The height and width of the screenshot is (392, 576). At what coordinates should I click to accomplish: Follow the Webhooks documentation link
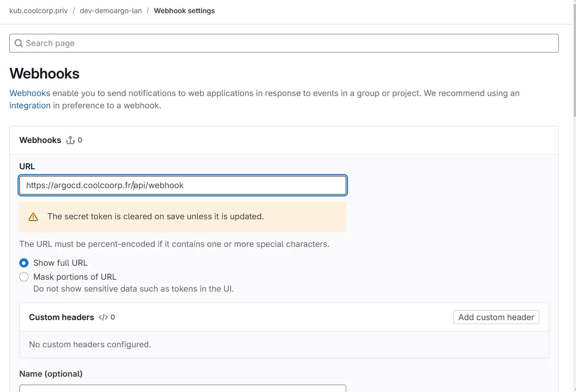click(x=30, y=93)
